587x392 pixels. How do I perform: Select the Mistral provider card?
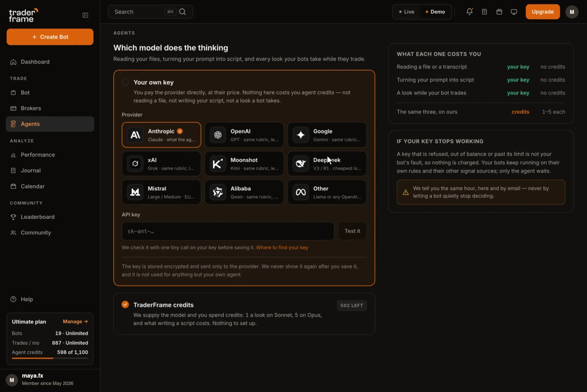click(x=161, y=192)
